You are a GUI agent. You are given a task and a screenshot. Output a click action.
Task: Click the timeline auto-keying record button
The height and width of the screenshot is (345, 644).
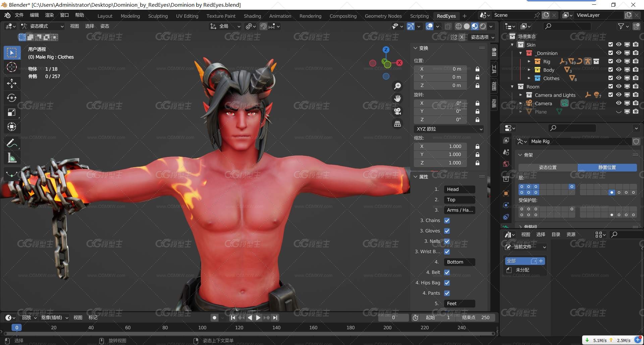point(215,318)
